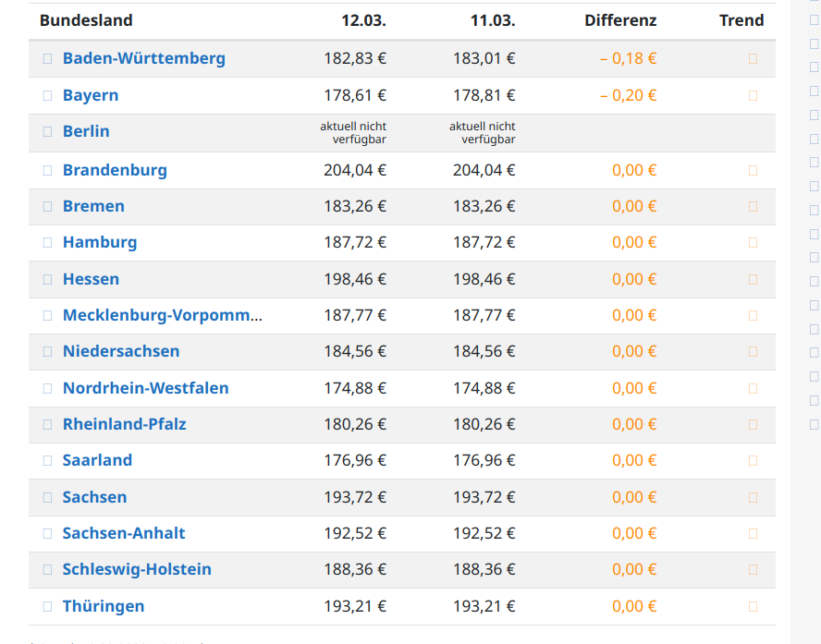The width and height of the screenshot is (821, 644).
Task: Open the Bremen state link
Action: point(93,206)
